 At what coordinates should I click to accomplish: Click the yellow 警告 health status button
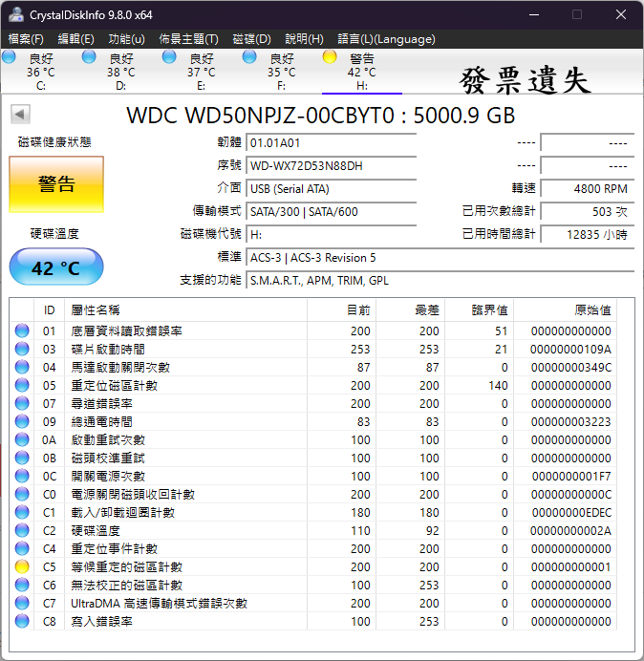click(56, 184)
